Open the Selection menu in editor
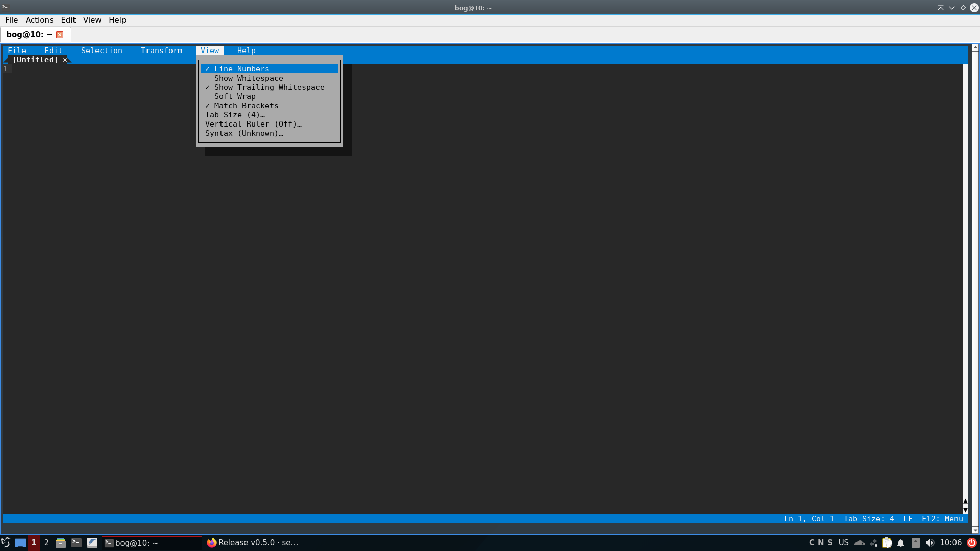The height and width of the screenshot is (551, 980). [102, 51]
